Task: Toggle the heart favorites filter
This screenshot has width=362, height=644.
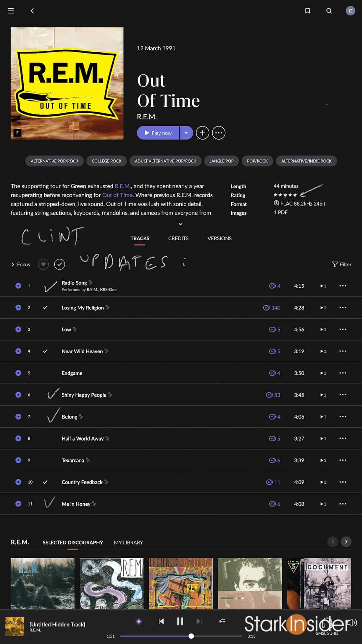Action: pyautogui.click(x=43, y=264)
